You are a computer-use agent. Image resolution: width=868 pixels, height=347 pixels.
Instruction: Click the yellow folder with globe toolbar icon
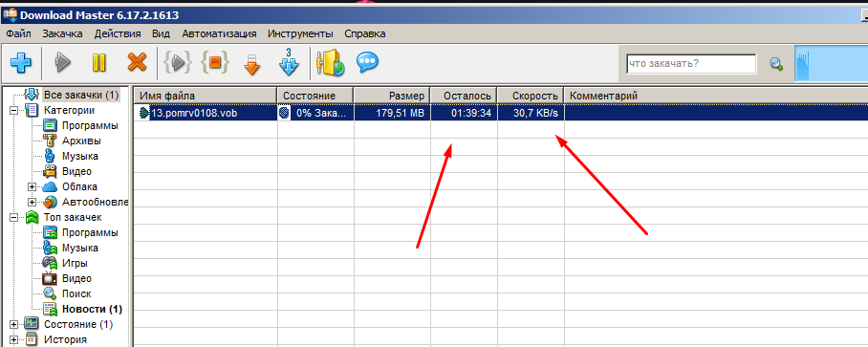(330, 62)
